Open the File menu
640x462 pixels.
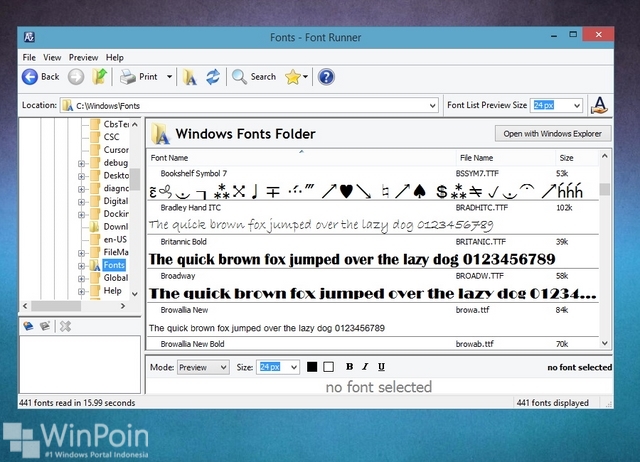click(x=29, y=58)
